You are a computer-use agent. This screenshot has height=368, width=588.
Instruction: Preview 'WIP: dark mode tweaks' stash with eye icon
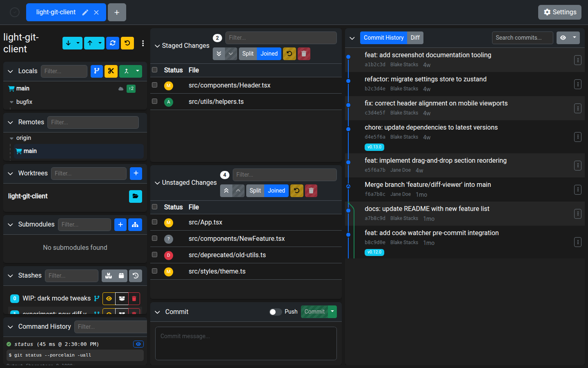[x=108, y=298]
